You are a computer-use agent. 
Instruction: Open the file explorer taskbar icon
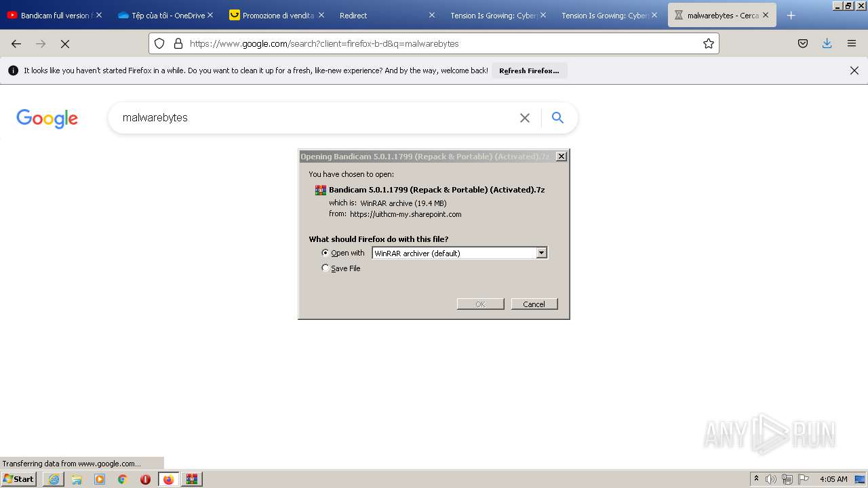[77, 479]
